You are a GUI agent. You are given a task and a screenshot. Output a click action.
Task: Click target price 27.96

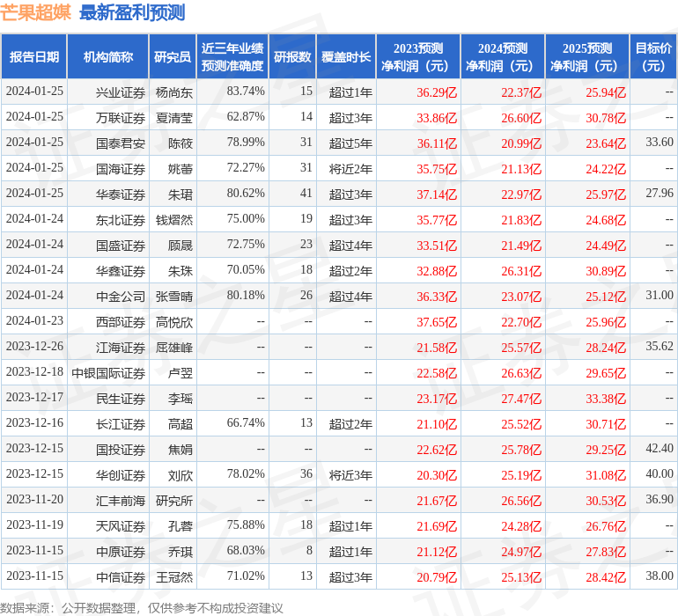(660, 194)
